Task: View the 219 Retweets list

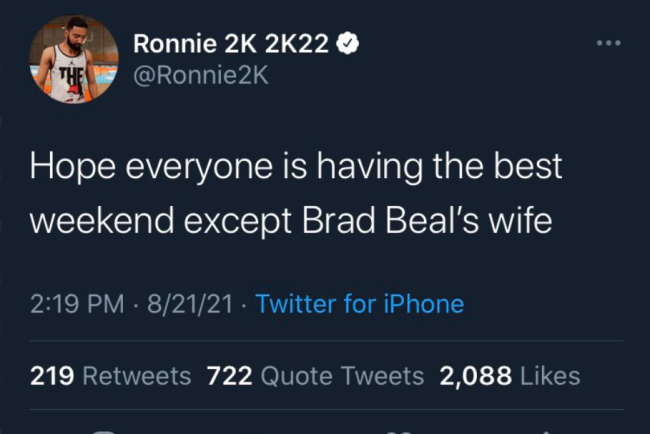Action: coord(109,376)
